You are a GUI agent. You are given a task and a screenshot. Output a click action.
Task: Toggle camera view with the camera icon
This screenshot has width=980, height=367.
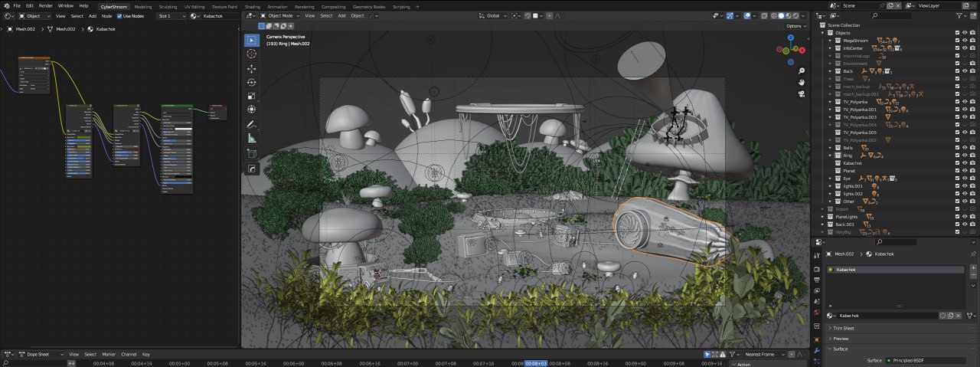tap(801, 94)
